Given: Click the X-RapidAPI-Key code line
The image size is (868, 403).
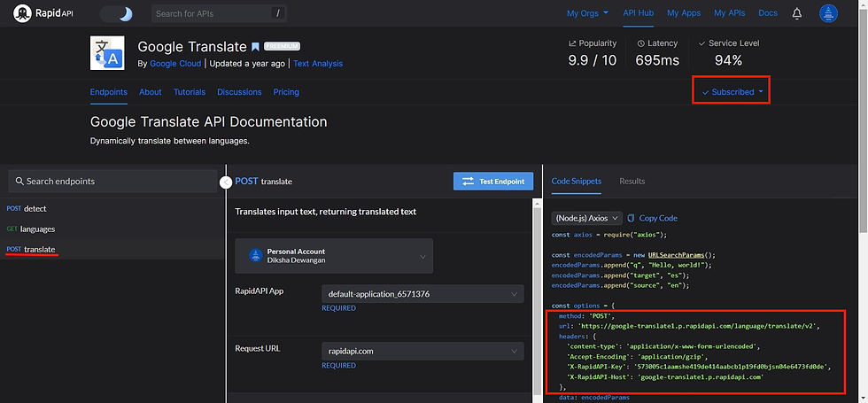Looking at the screenshot, I should tap(699, 367).
